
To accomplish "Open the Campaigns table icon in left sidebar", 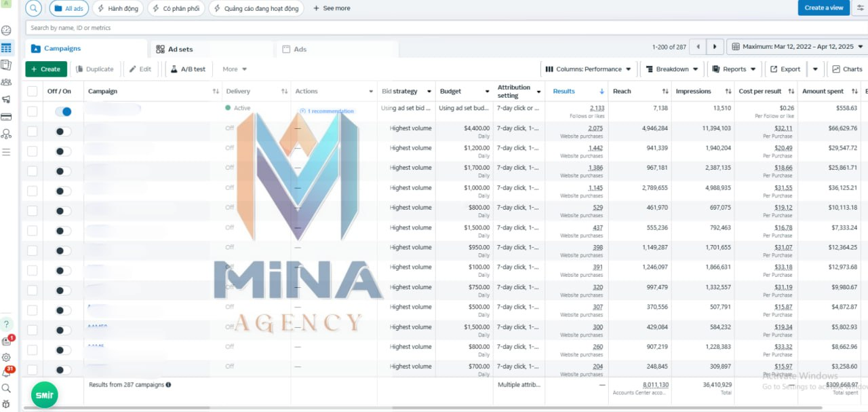I will click(x=6, y=48).
